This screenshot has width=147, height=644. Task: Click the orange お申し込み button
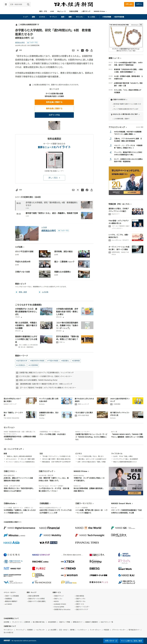point(129,4)
